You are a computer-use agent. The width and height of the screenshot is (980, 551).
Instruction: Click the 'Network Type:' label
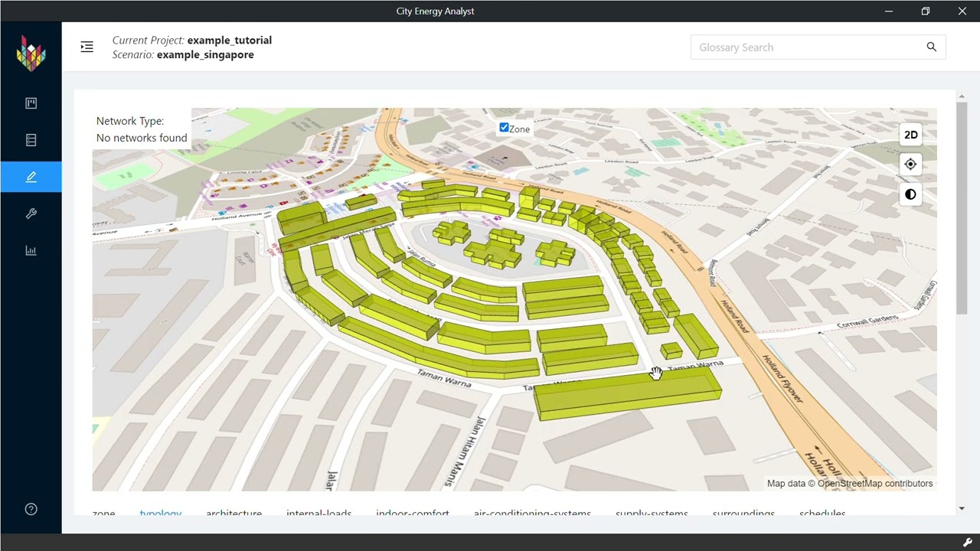130,121
